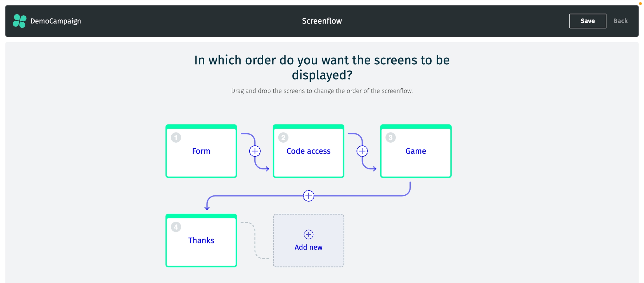Open the Thanks screen card
This screenshot has height=283, width=644.
coord(201,240)
